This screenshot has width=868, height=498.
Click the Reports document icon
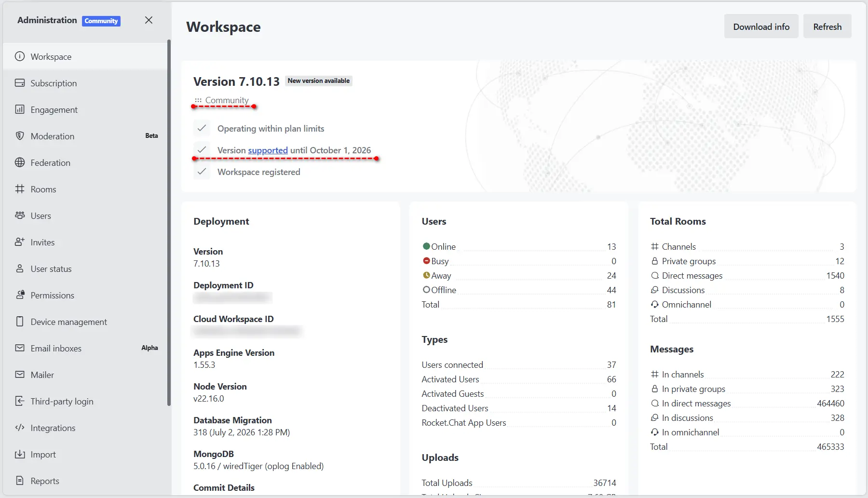point(20,481)
